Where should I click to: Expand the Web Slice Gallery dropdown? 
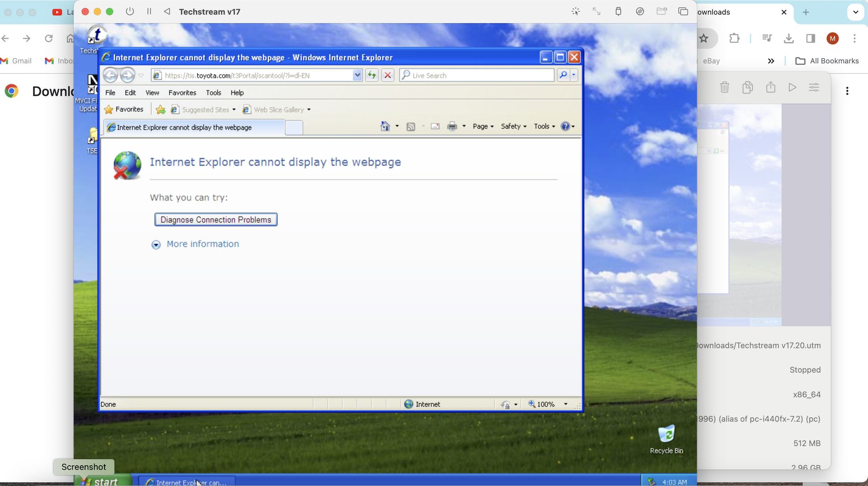(x=309, y=110)
